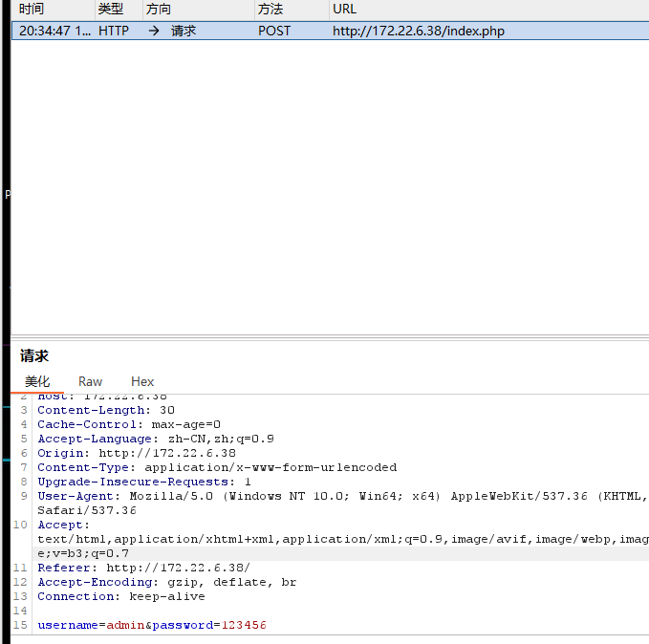The image size is (649, 644).
Task: Click the Accept-Language header line
Action: click(156, 439)
